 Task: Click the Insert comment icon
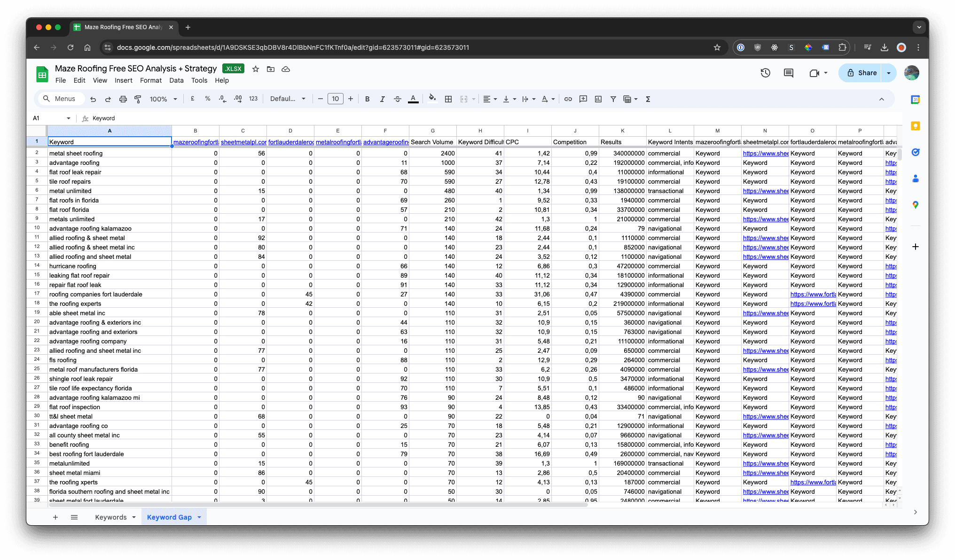coord(583,99)
